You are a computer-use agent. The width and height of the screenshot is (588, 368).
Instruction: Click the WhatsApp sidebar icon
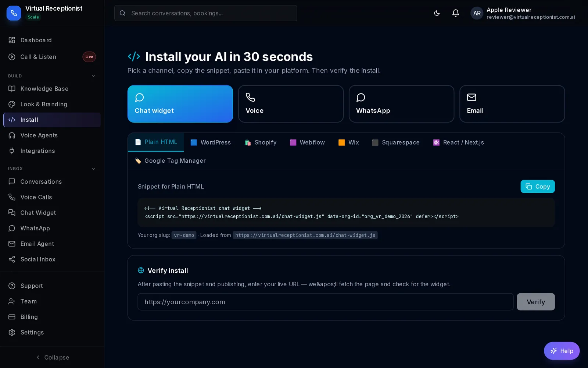point(12,228)
